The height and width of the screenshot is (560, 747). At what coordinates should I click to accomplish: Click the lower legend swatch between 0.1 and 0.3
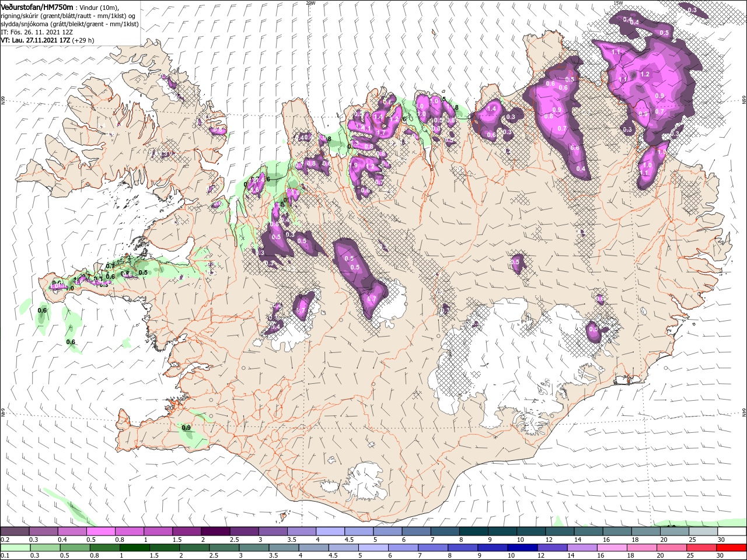point(15,547)
